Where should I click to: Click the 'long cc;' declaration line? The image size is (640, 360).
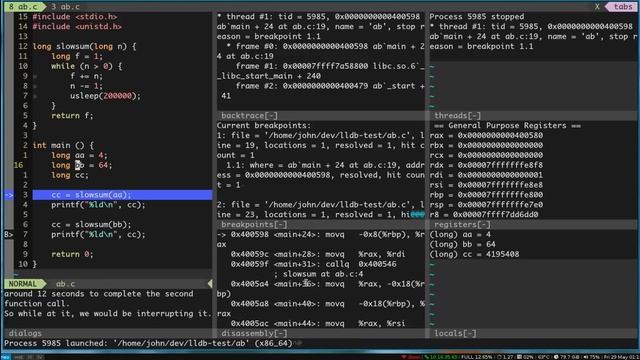coord(70,175)
